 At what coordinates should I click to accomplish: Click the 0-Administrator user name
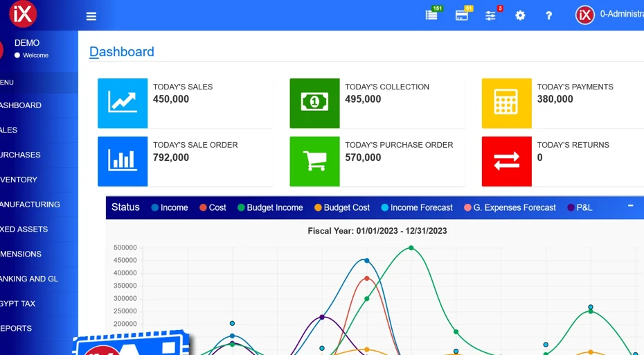click(622, 14)
